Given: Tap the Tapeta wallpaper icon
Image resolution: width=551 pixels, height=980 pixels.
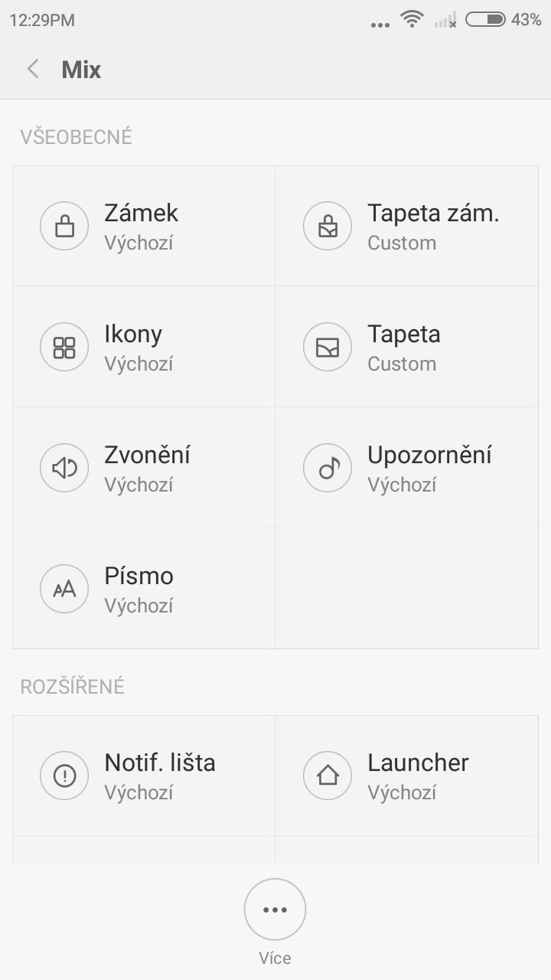Looking at the screenshot, I should point(328,347).
